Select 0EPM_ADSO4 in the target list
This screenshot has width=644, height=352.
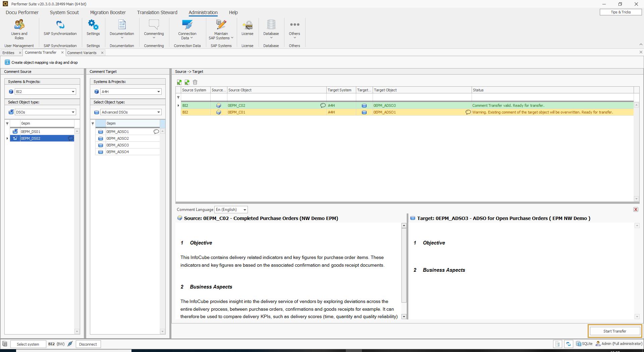(x=118, y=152)
